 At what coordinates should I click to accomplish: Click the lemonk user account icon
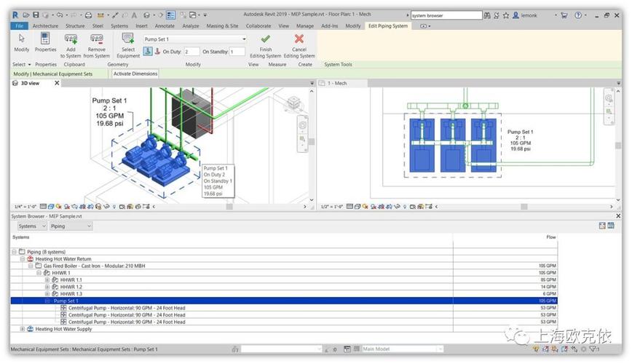click(x=516, y=15)
